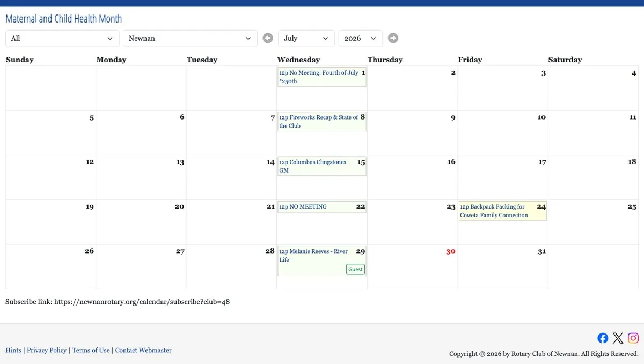The width and height of the screenshot is (644, 364).
Task: Select day number 23 on Thursday
Action: click(451, 206)
